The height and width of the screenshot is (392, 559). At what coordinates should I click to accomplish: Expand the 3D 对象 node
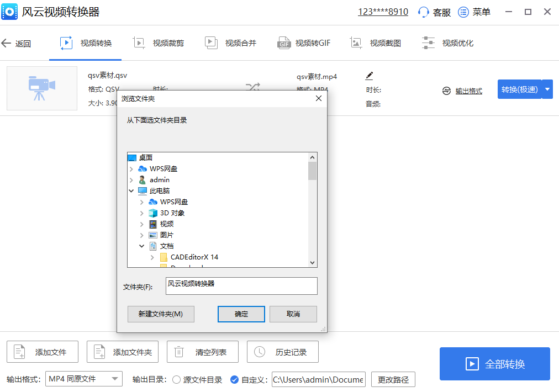tap(142, 213)
